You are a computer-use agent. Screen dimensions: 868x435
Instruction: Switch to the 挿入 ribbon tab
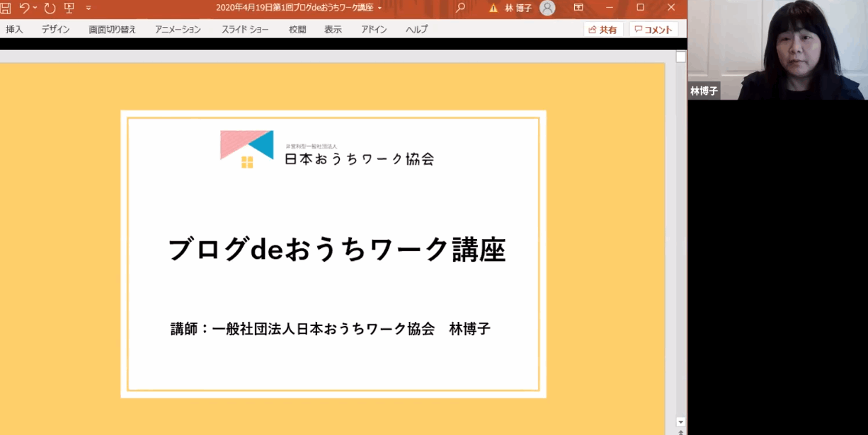tap(14, 30)
